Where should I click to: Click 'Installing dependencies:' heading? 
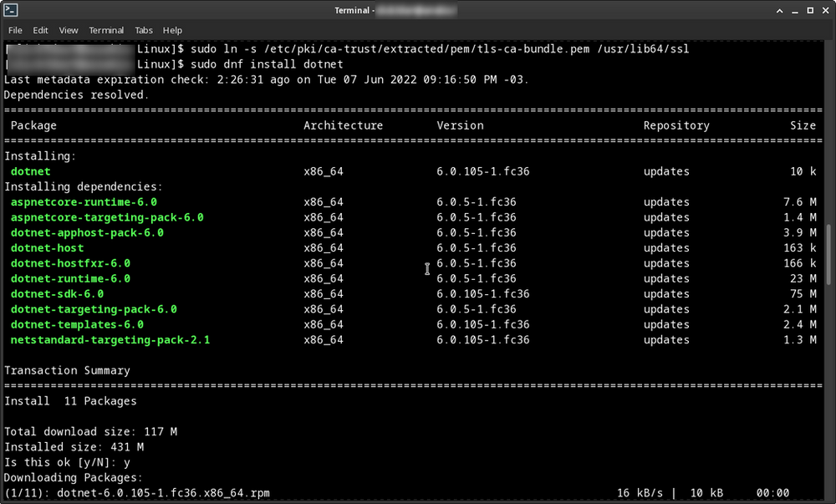(x=83, y=187)
